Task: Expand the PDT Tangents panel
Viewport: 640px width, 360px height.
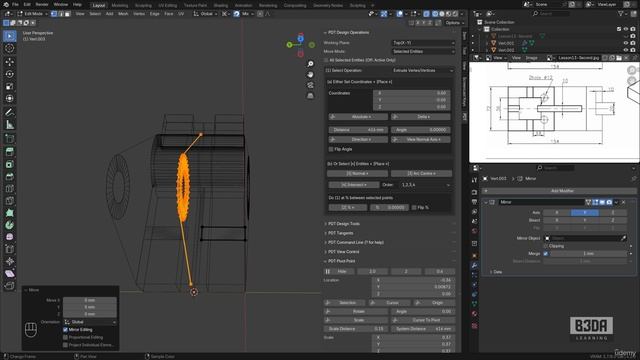Action: point(341,233)
